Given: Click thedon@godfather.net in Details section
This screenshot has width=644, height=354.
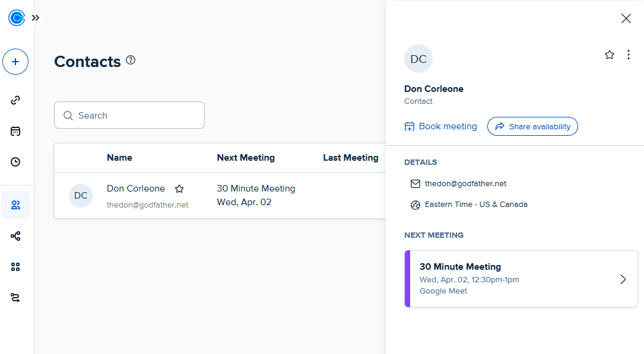Looking at the screenshot, I should coord(465,184).
